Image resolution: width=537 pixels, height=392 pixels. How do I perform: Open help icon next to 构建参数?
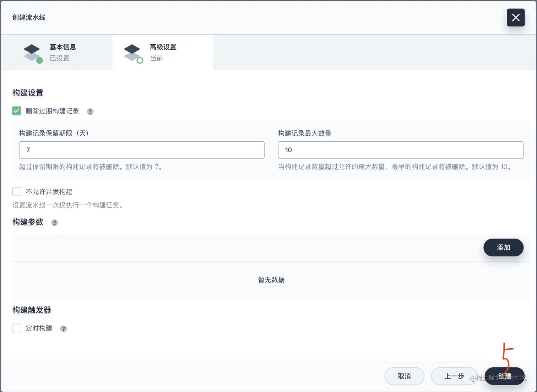[54, 223]
